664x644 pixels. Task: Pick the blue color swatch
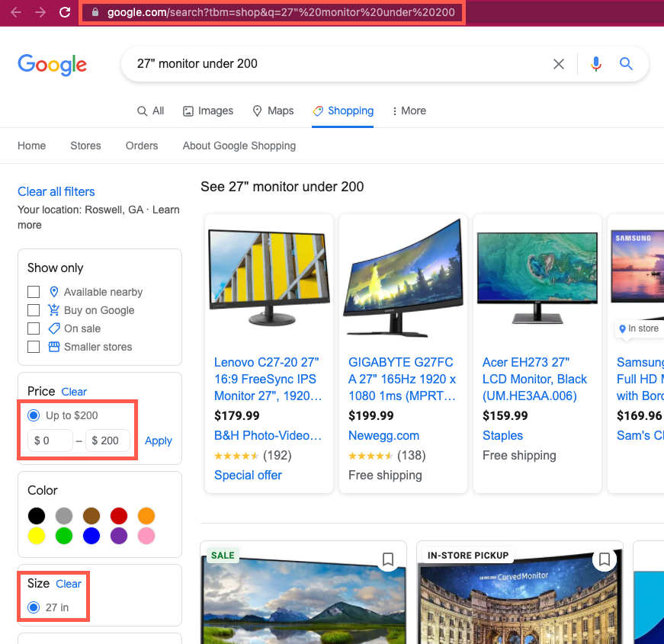pos(91,536)
